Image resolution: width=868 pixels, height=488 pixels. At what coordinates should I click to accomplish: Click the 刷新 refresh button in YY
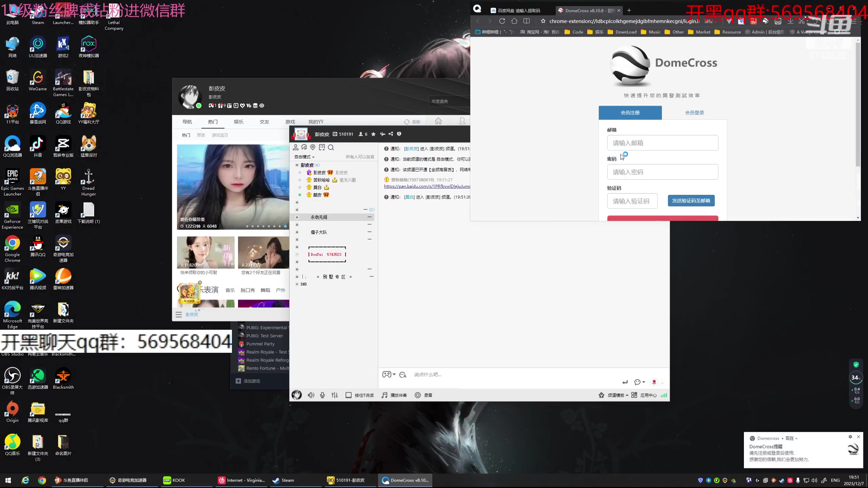(x=412, y=122)
